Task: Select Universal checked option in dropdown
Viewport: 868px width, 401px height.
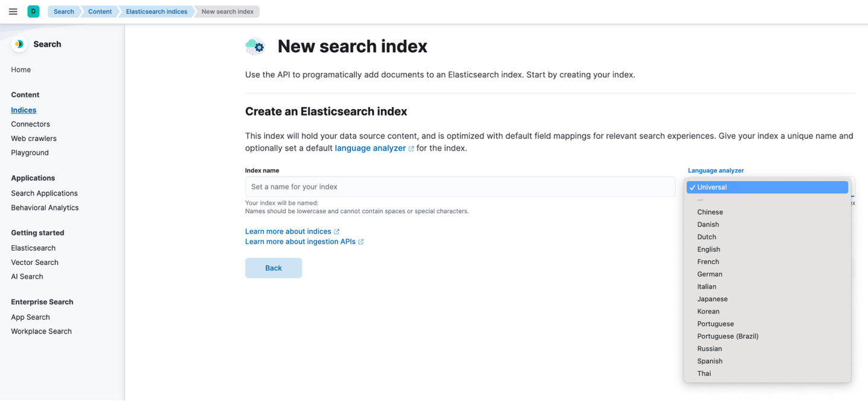Action: point(767,187)
